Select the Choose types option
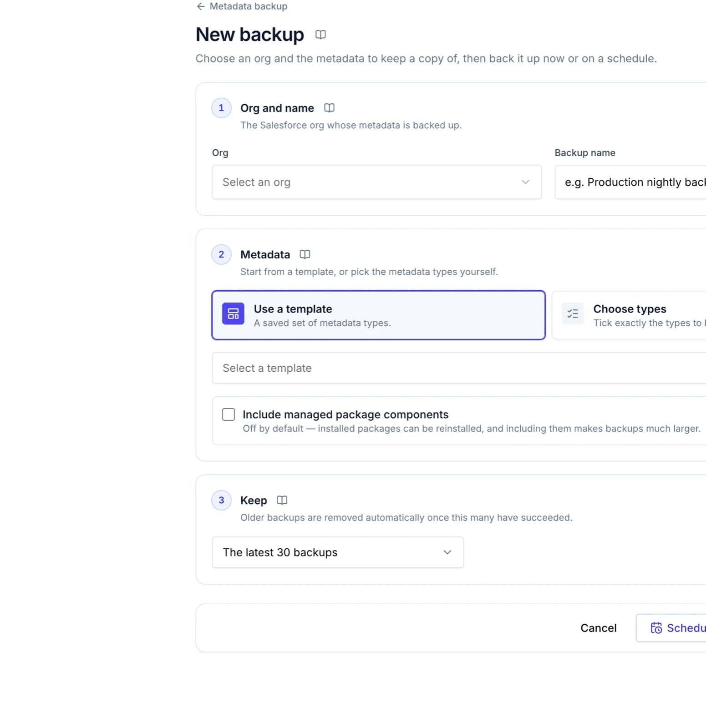This screenshot has width=706, height=728. click(x=629, y=315)
